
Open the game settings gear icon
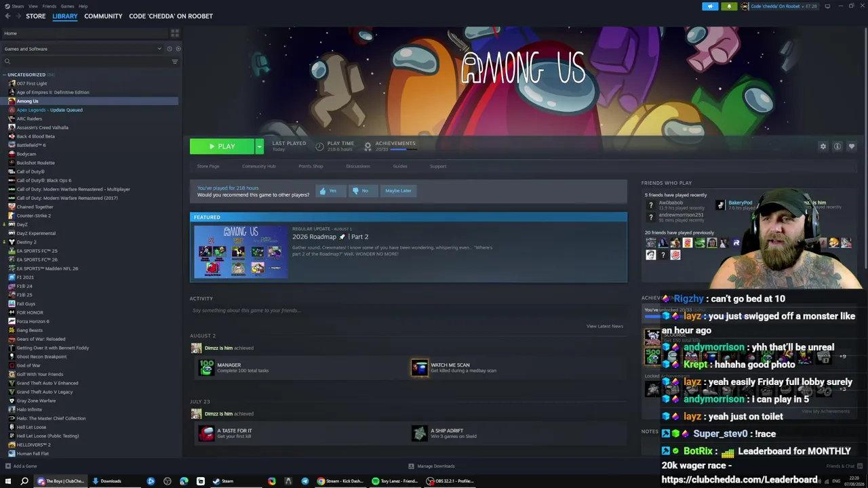click(823, 146)
